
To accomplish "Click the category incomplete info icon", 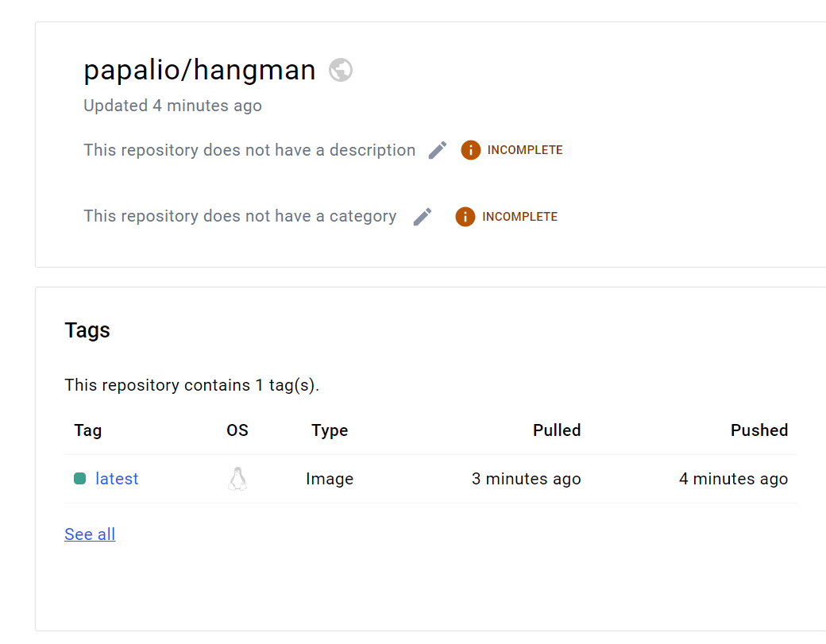I will click(x=465, y=217).
